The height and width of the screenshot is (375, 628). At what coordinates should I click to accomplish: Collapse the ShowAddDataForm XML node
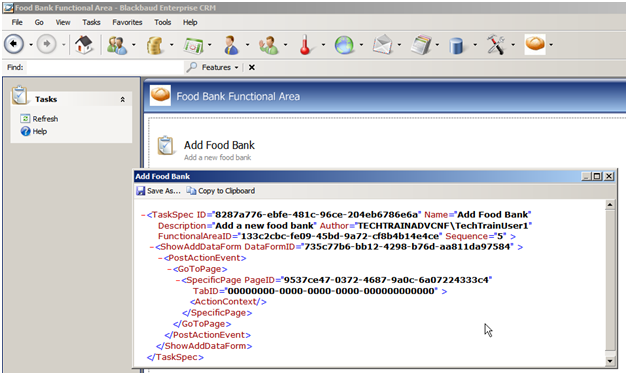151,247
